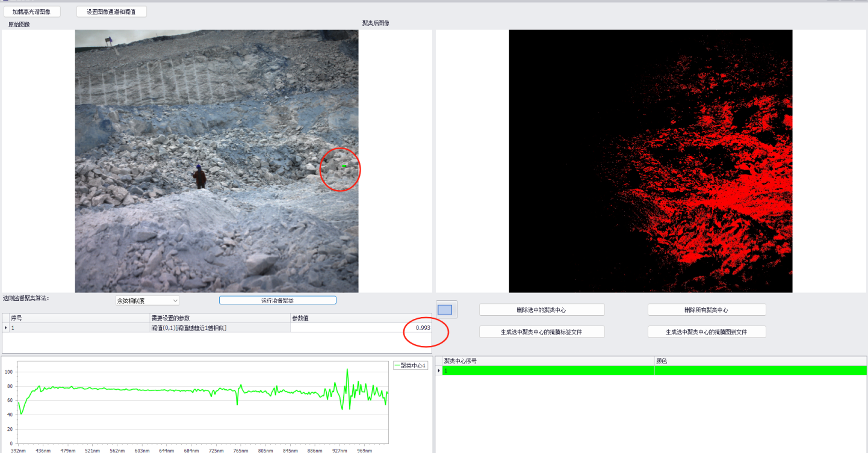Click the 参数值 column header

tap(361, 318)
